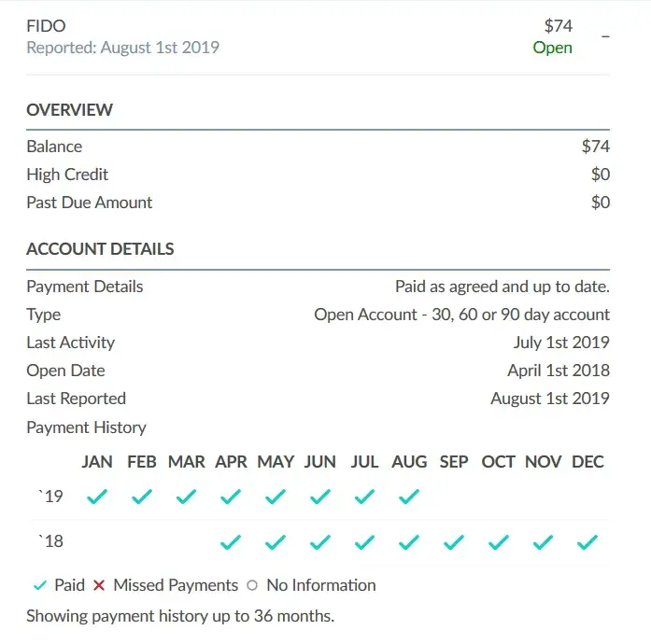Click the Paid legend checkmark icon
The image size is (651, 644).
coord(39,586)
